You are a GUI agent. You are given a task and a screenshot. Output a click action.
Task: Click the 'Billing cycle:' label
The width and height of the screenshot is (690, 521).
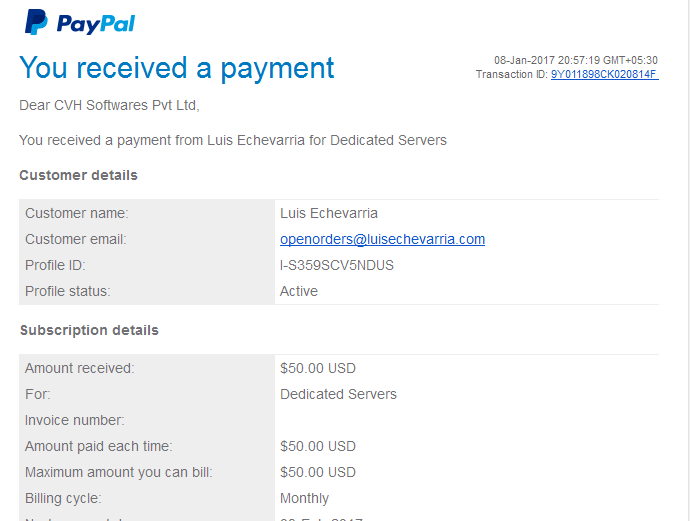(x=63, y=498)
